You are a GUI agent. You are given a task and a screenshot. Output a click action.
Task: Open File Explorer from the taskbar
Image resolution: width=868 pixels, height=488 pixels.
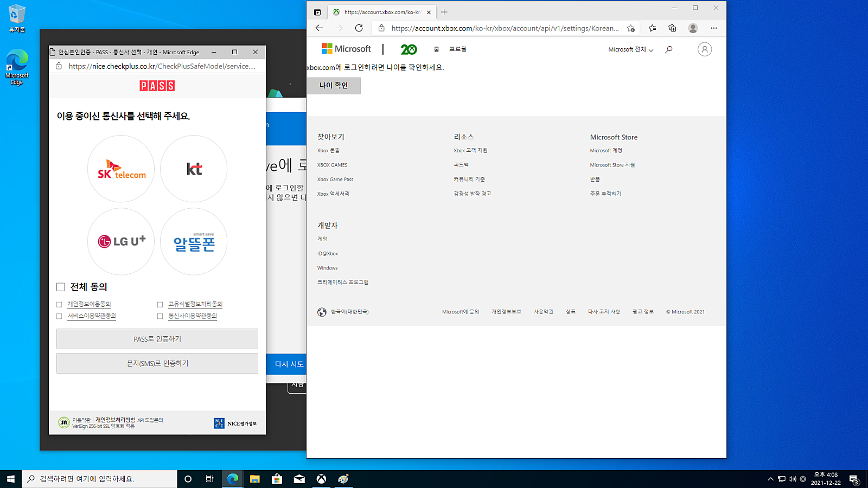(x=255, y=479)
